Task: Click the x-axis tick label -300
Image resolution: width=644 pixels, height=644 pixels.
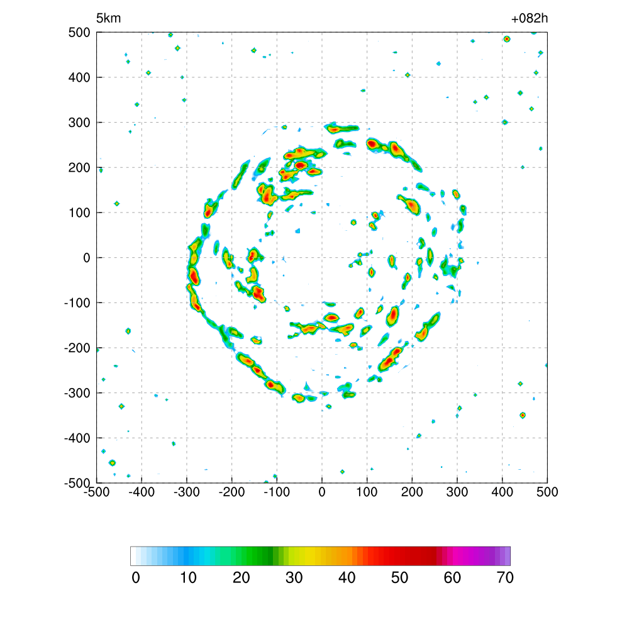Action: coord(186,492)
